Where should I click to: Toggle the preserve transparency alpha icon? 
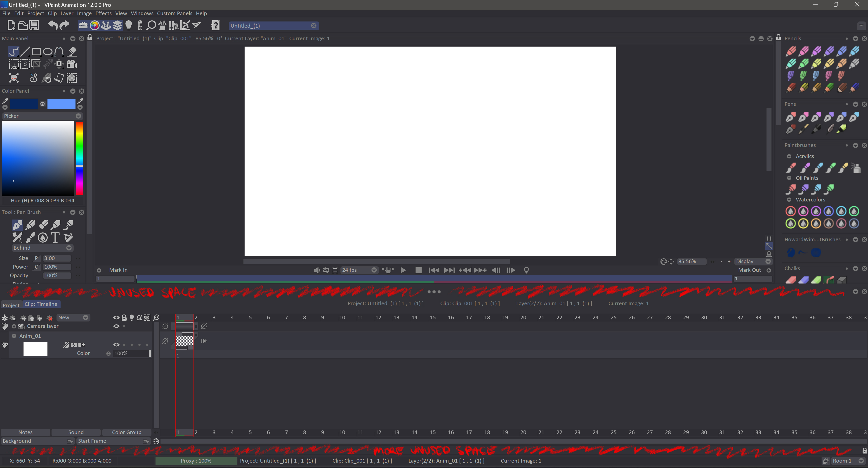pos(139,317)
